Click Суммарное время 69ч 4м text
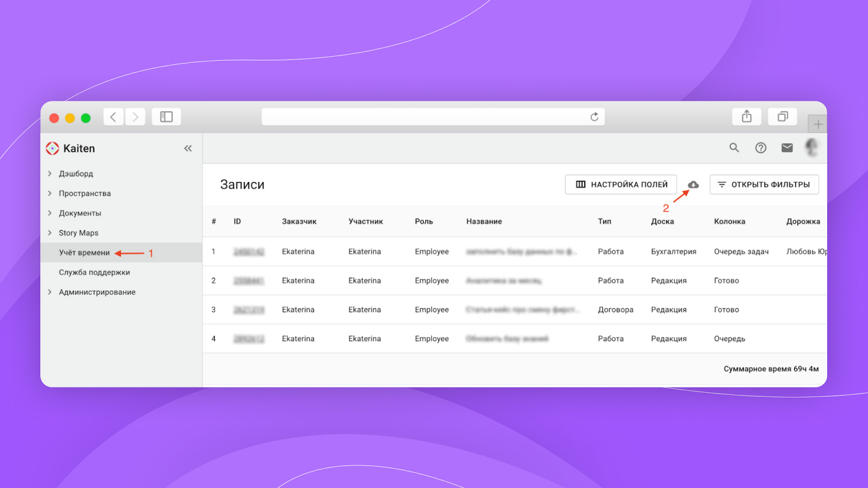 [x=771, y=369]
